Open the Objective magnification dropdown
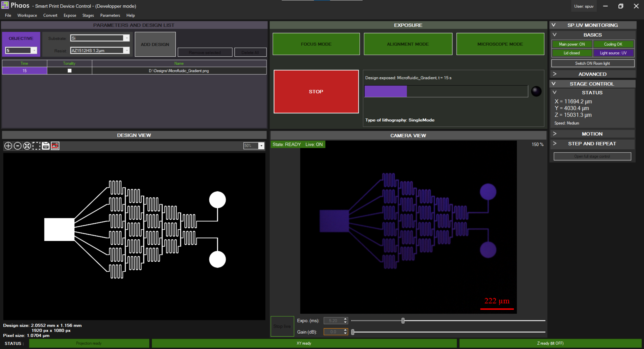The image size is (644, 349). point(34,51)
